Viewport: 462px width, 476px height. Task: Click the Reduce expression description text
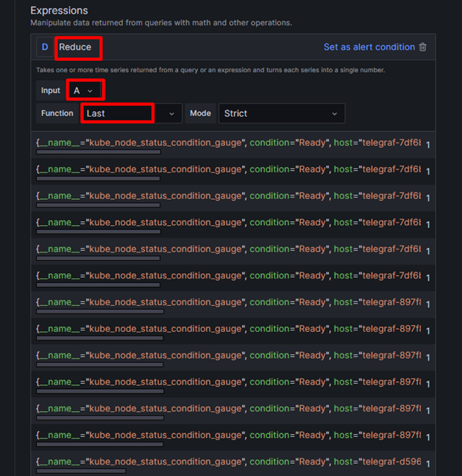[210, 70]
